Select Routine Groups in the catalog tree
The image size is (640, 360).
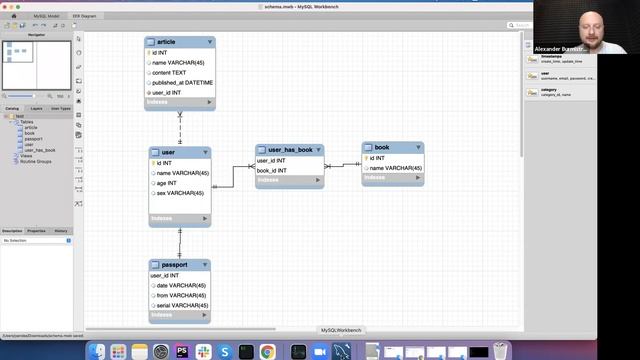[x=36, y=162]
